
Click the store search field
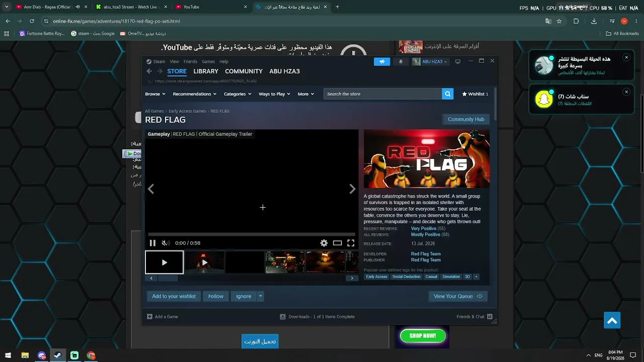[382, 94]
